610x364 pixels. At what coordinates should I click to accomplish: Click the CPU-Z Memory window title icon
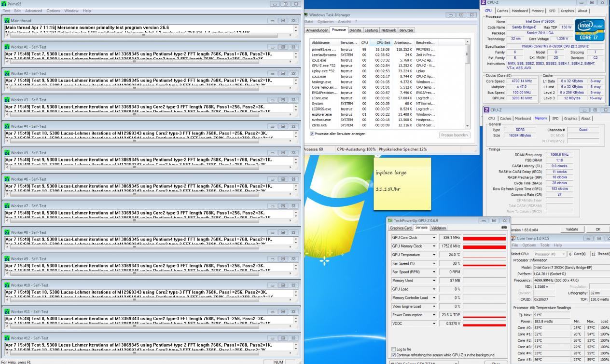click(x=486, y=110)
